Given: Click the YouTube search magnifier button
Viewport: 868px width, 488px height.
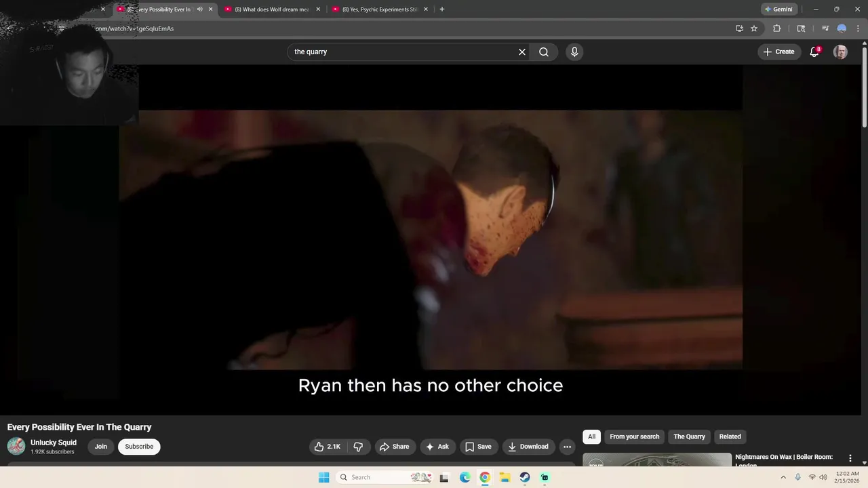Looking at the screenshot, I should (x=543, y=52).
